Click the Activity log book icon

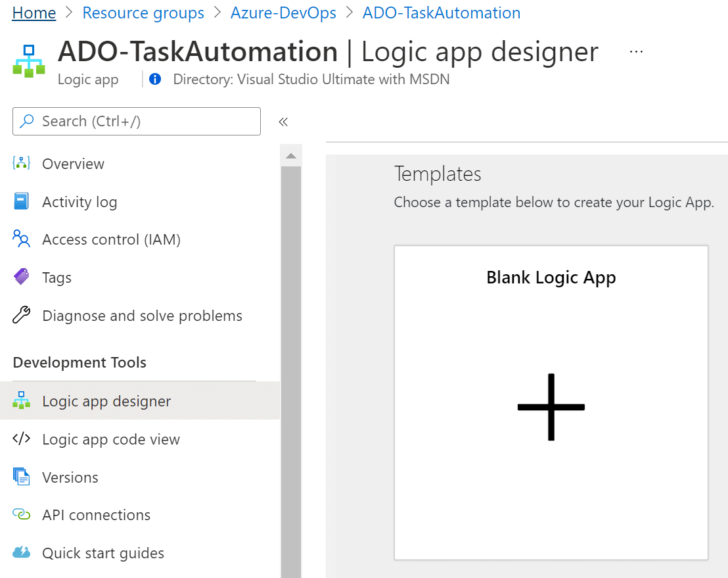click(22, 201)
